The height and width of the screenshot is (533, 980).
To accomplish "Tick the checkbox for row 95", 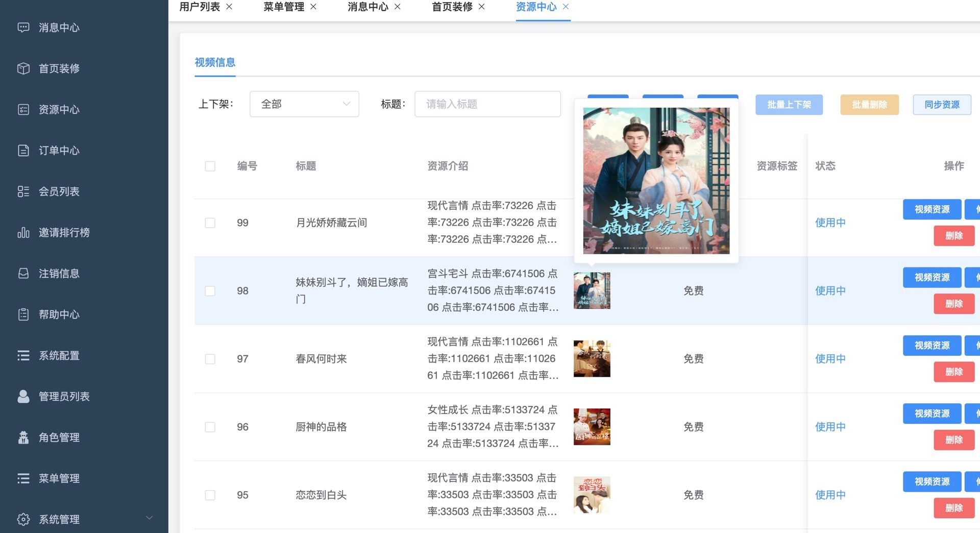I will [x=210, y=495].
